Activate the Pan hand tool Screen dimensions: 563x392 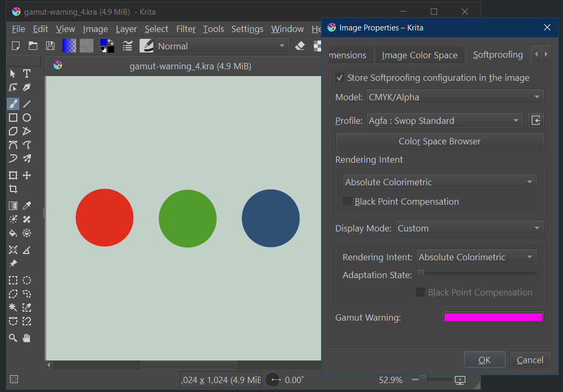point(26,338)
